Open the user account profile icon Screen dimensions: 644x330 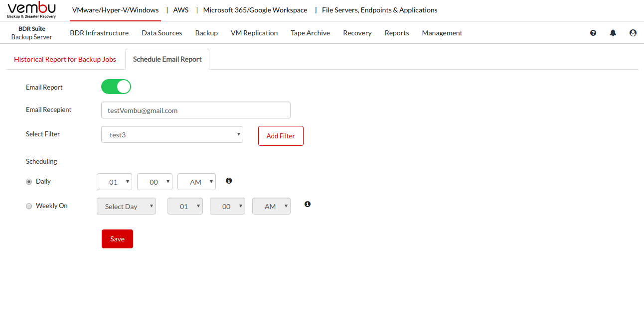(633, 33)
